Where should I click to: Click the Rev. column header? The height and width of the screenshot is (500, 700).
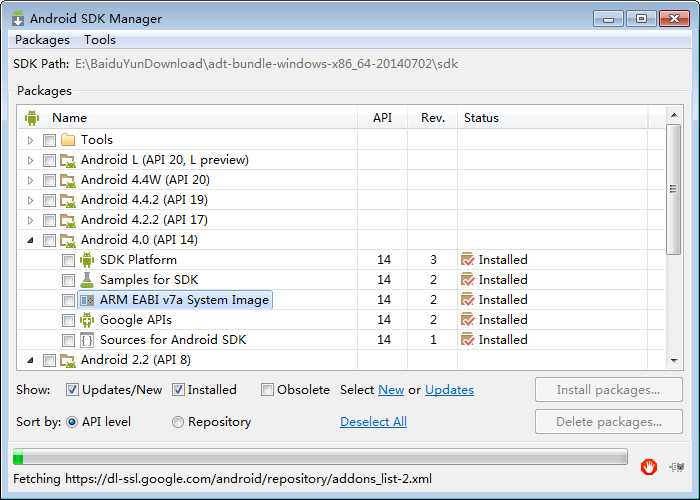tap(433, 118)
